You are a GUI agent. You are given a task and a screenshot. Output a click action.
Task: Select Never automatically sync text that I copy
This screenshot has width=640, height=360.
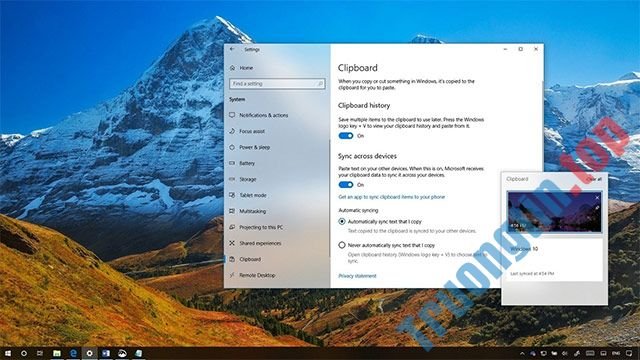click(342, 245)
